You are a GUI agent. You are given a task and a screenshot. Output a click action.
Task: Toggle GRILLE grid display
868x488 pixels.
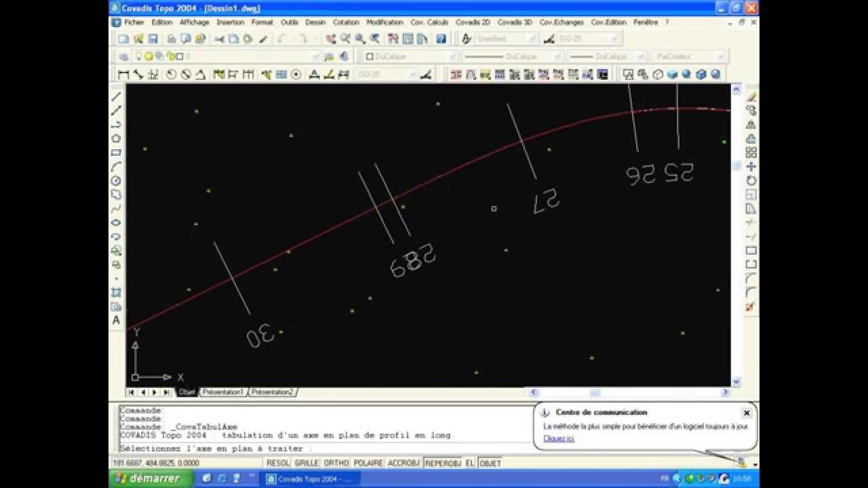click(307, 463)
